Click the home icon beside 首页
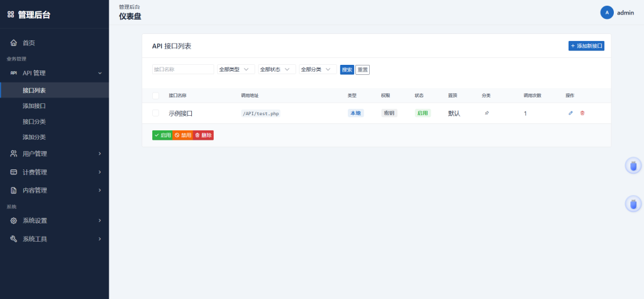 pyautogui.click(x=14, y=43)
